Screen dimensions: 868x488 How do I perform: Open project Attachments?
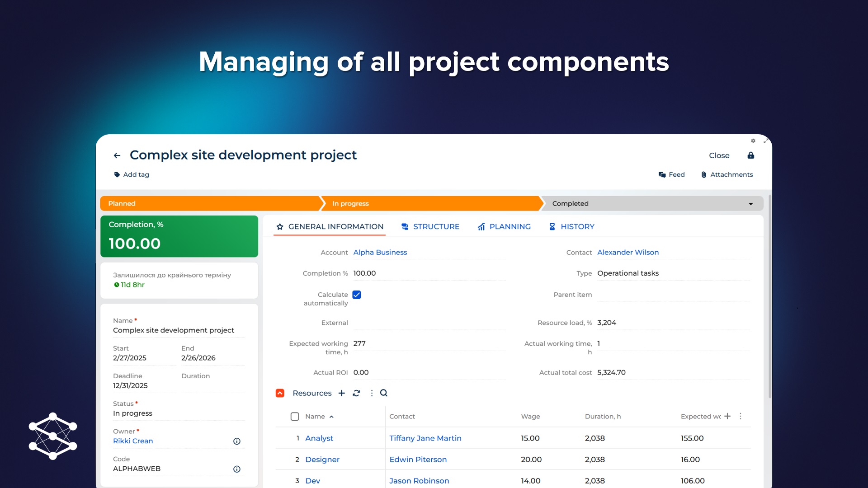click(x=726, y=174)
